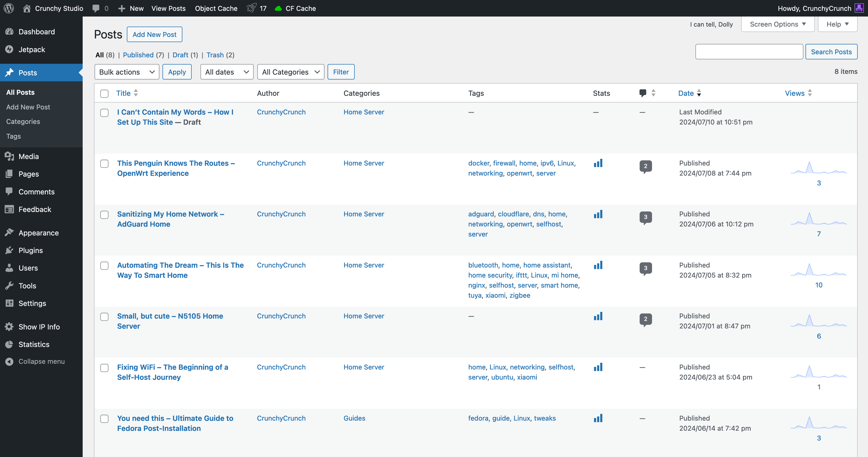The height and width of the screenshot is (457, 868).
Task: Click the Add New Post button
Action: (154, 34)
